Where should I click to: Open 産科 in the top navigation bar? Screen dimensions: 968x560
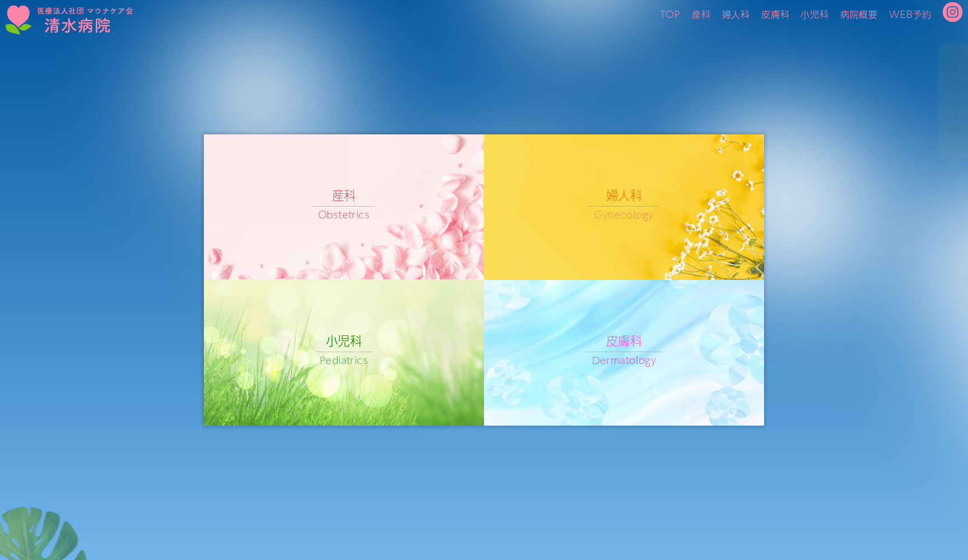pos(701,15)
